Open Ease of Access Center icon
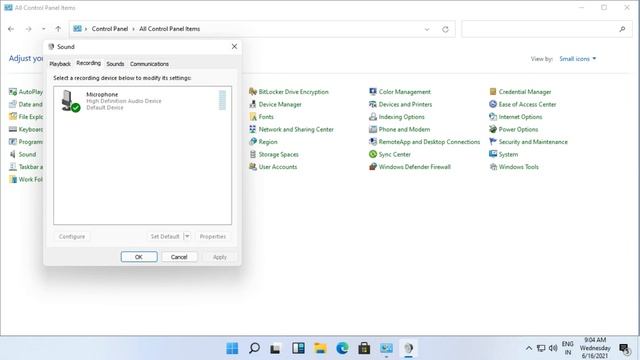Image resolution: width=640 pixels, height=360 pixels. coord(493,104)
